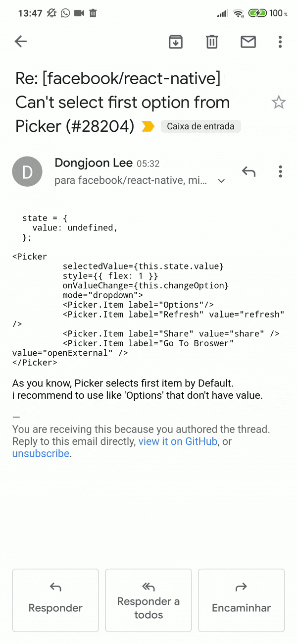Tap the yellow label arrow next to the subject
This screenshot has height=644, width=297.
[148, 126]
